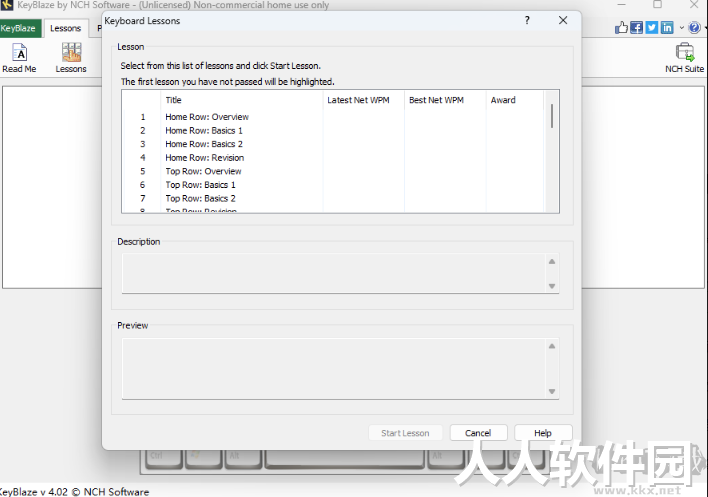Click the Cancel button
708x497 pixels.
[478, 433]
